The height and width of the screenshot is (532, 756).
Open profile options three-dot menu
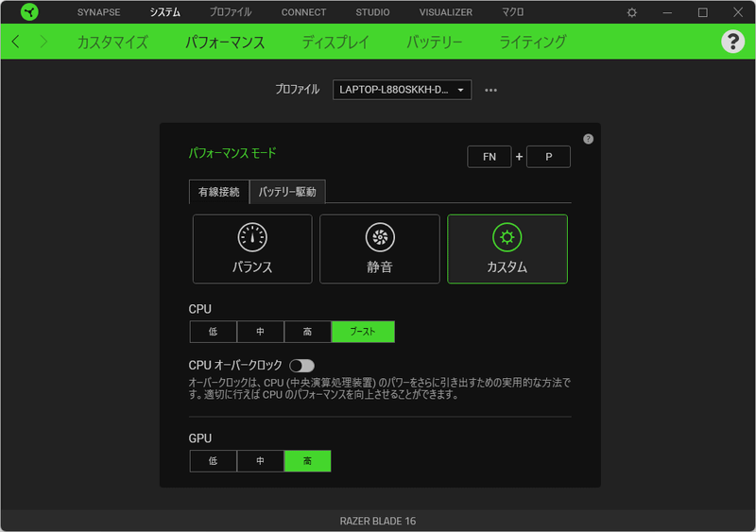(x=490, y=90)
